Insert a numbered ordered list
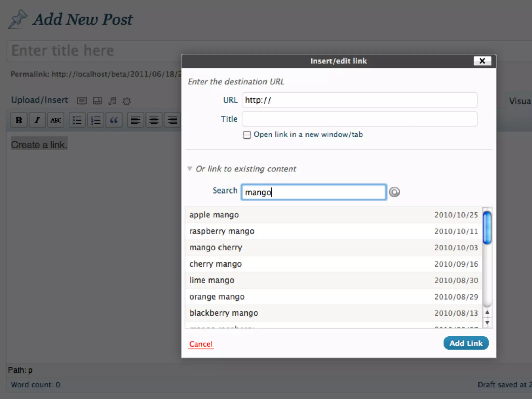The image size is (532, 399). click(96, 120)
